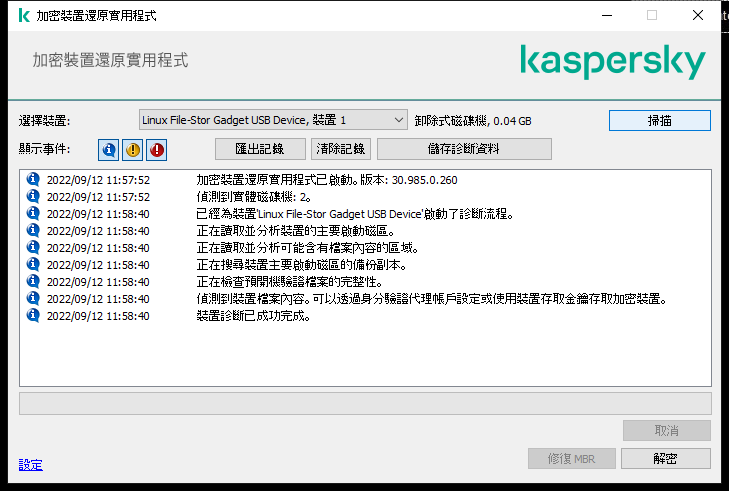Click info icon beside 偵測到實體磁碟機 entry
729x491 pixels.
pyautogui.click(x=33, y=196)
